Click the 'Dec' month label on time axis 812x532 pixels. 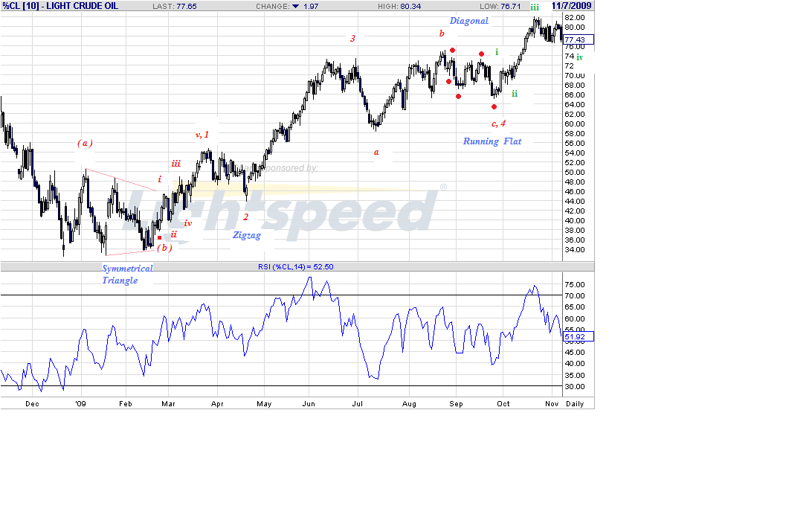click(32, 403)
